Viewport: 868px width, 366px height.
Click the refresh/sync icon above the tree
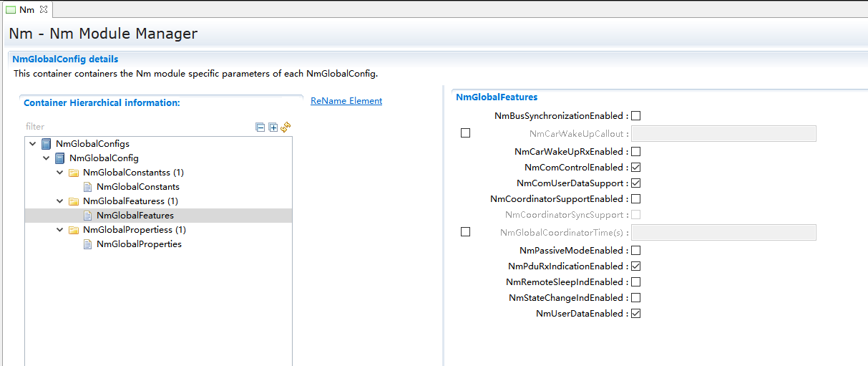point(286,127)
